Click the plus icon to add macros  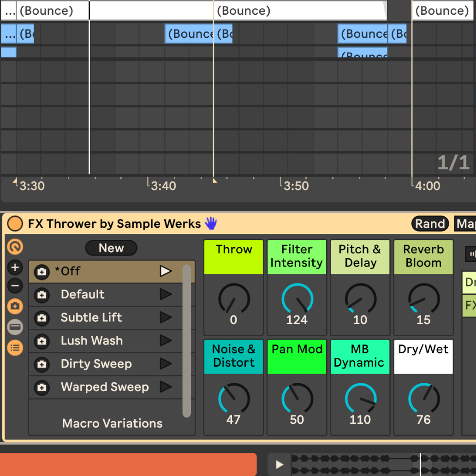(x=15, y=268)
